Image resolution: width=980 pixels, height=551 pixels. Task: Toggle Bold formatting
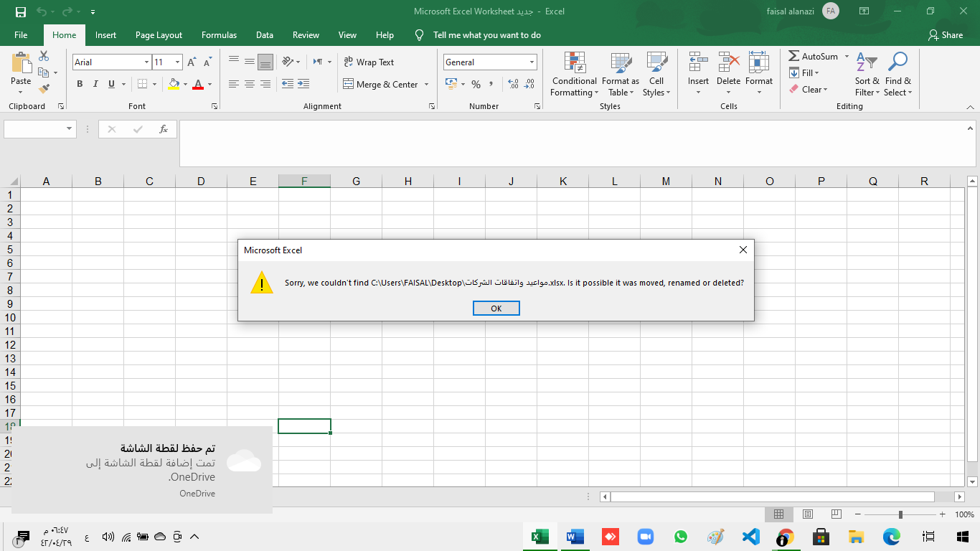tap(80, 84)
